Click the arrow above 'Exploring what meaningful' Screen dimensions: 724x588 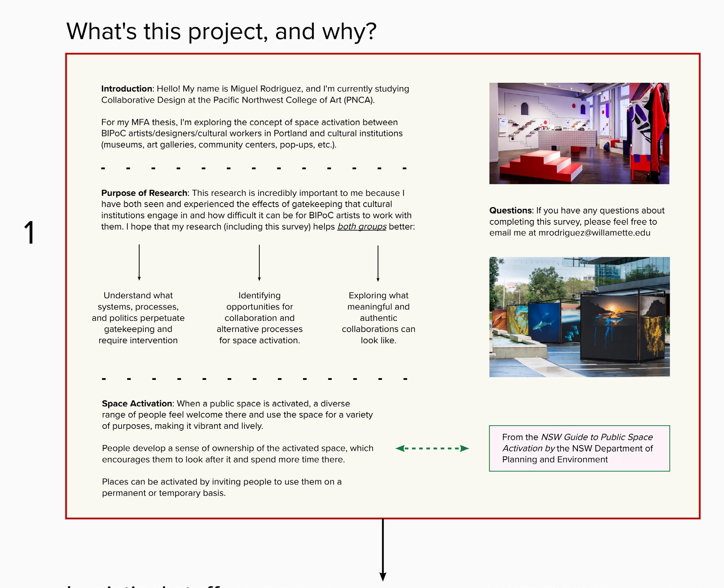pyautogui.click(x=378, y=263)
